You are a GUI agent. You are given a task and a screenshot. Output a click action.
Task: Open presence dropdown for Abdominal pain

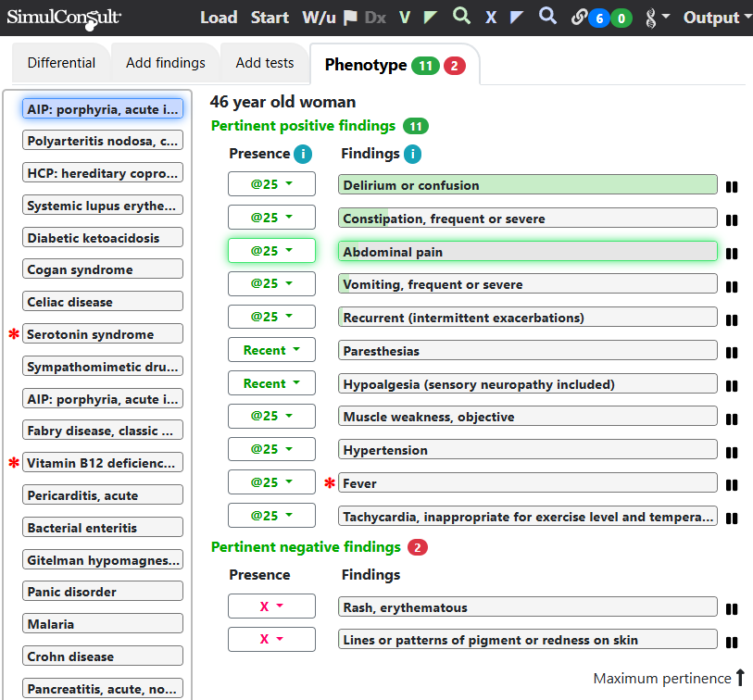(271, 250)
